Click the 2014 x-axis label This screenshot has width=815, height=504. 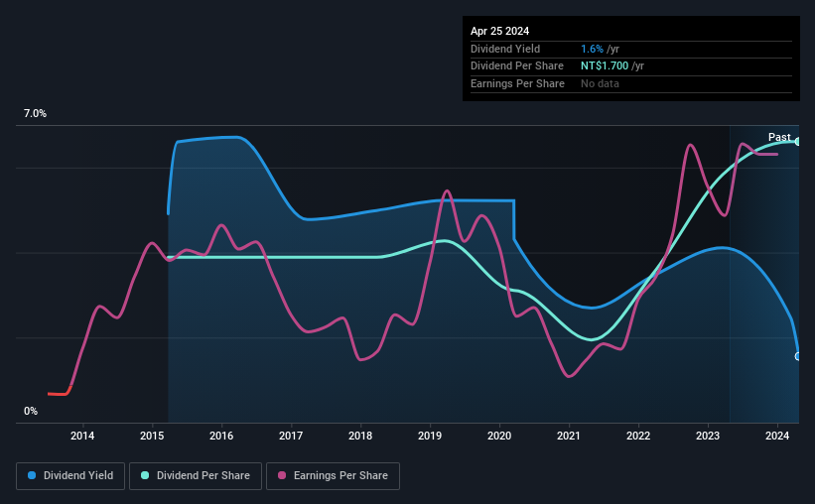(x=82, y=436)
